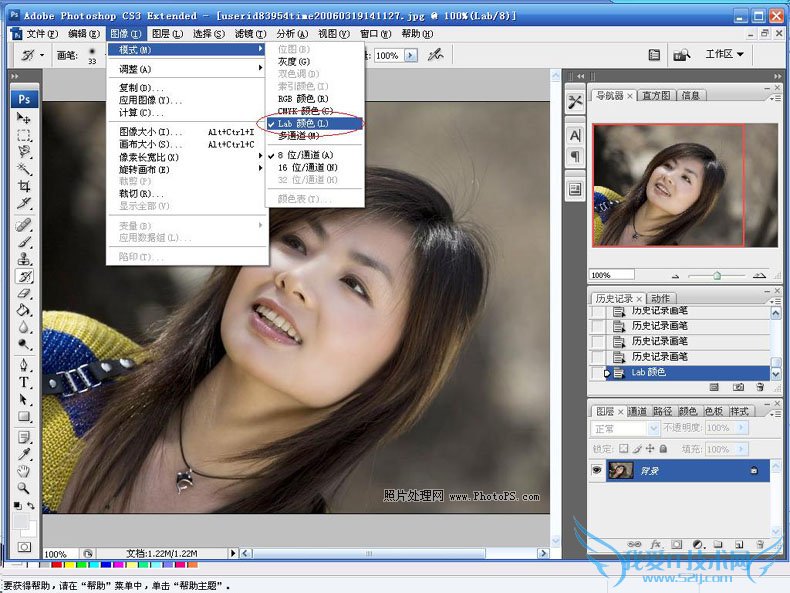This screenshot has height=593, width=790.
Task: Choose the Paint Bucket tool
Action: coord(24,311)
